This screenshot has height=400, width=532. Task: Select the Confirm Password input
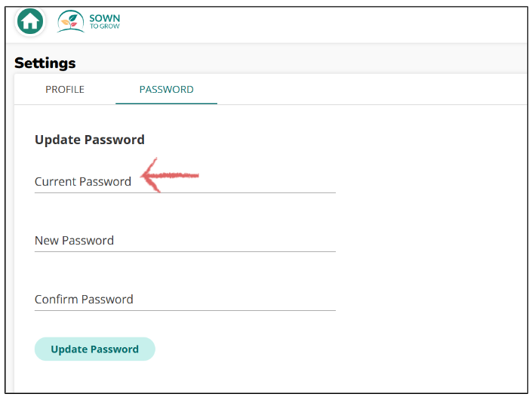[x=185, y=299]
